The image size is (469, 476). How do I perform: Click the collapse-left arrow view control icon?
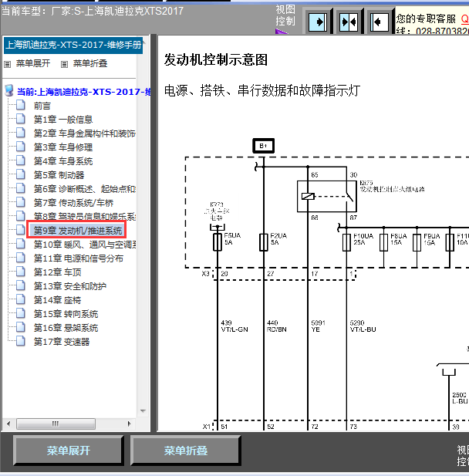pyautogui.click(x=380, y=22)
